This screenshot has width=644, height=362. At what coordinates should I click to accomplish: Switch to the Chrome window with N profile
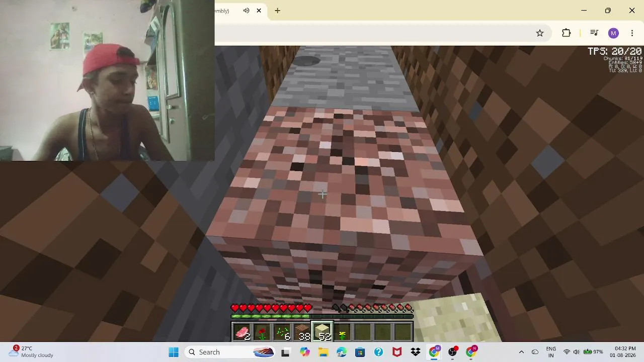[471, 352]
